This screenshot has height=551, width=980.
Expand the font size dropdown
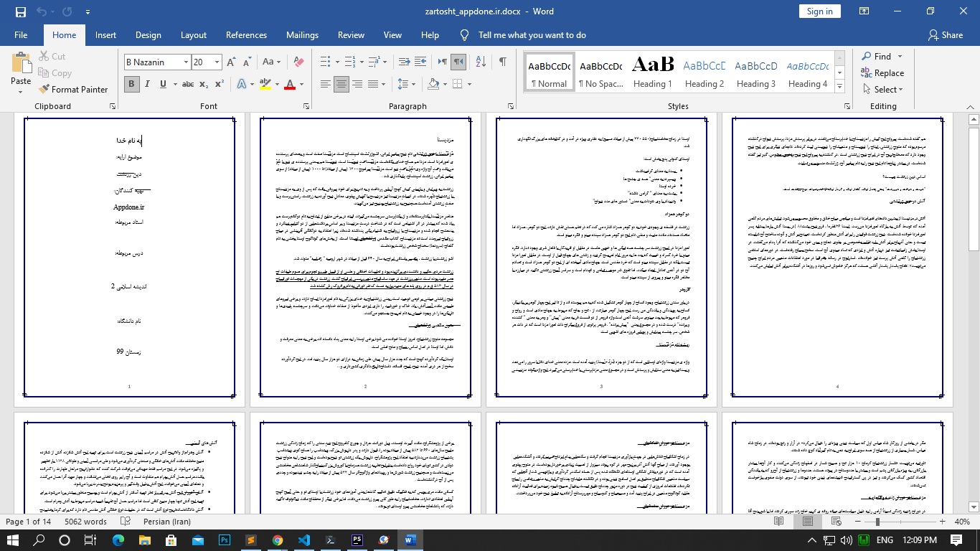217,62
